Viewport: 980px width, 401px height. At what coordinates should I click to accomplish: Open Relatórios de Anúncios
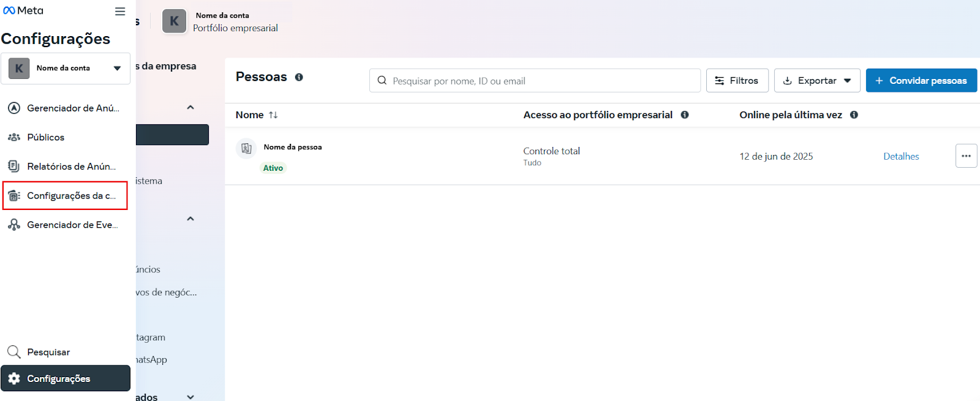tap(71, 167)
